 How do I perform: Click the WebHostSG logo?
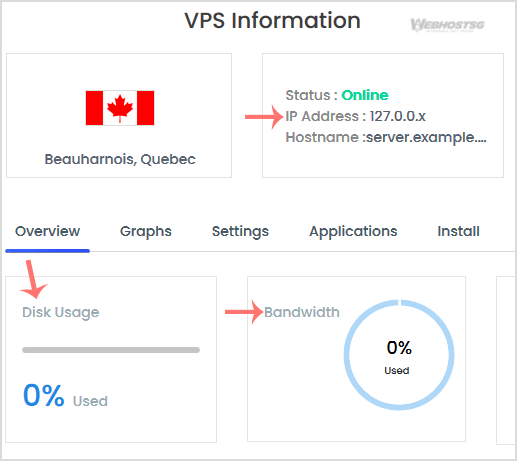(447, 25)
